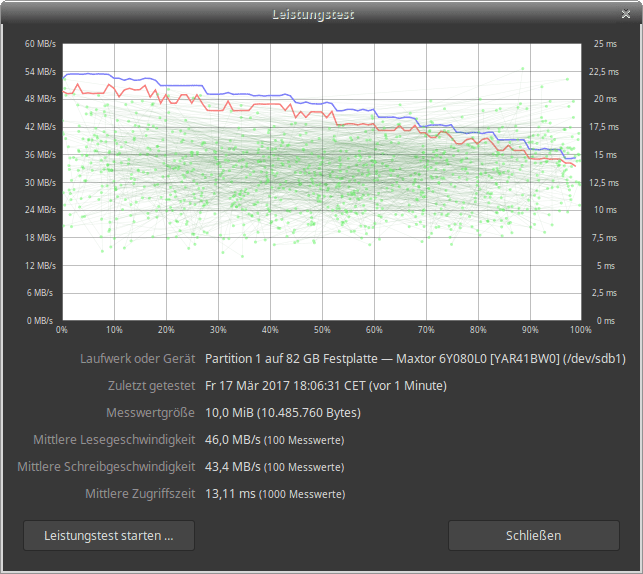Click the 100% x-axis label
Screen dimensions: 643x574
point(581,330)
